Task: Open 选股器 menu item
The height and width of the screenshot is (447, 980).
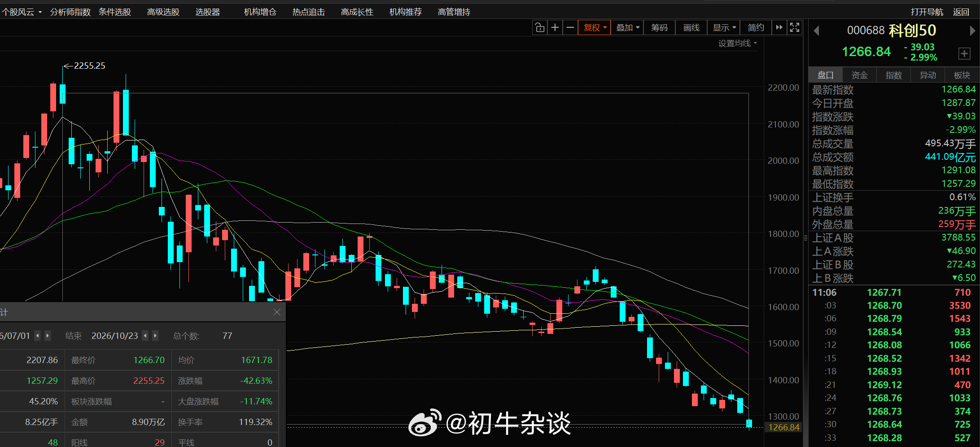Action: tap(208, 12)
